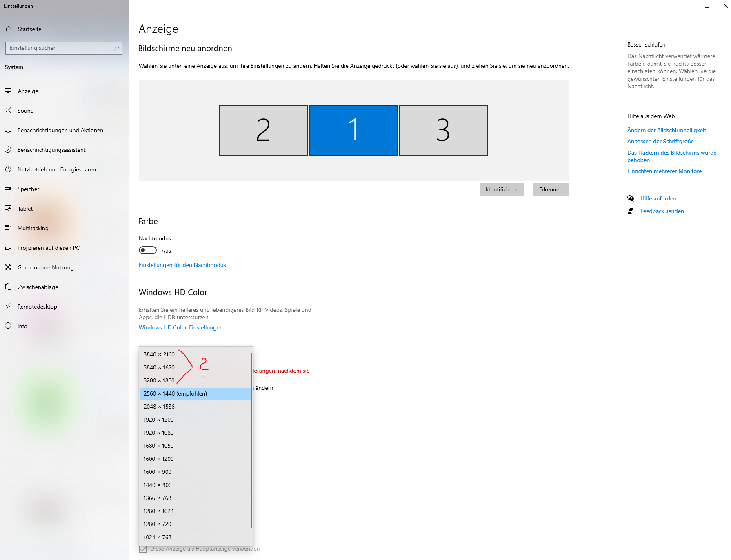The width and height of the screenshot is (731, 560).
Task: Click the Anzeige monitor icon in the sidebar
Action: point(8,91)
